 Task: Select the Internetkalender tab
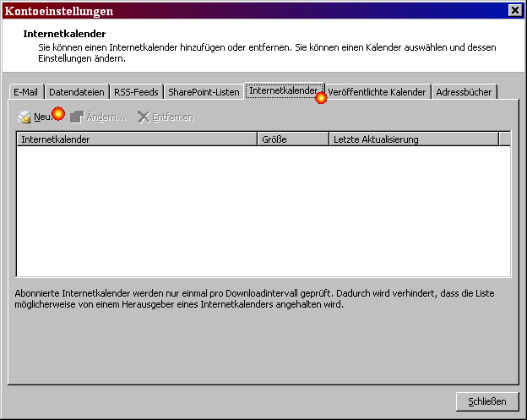coord(282,90)
